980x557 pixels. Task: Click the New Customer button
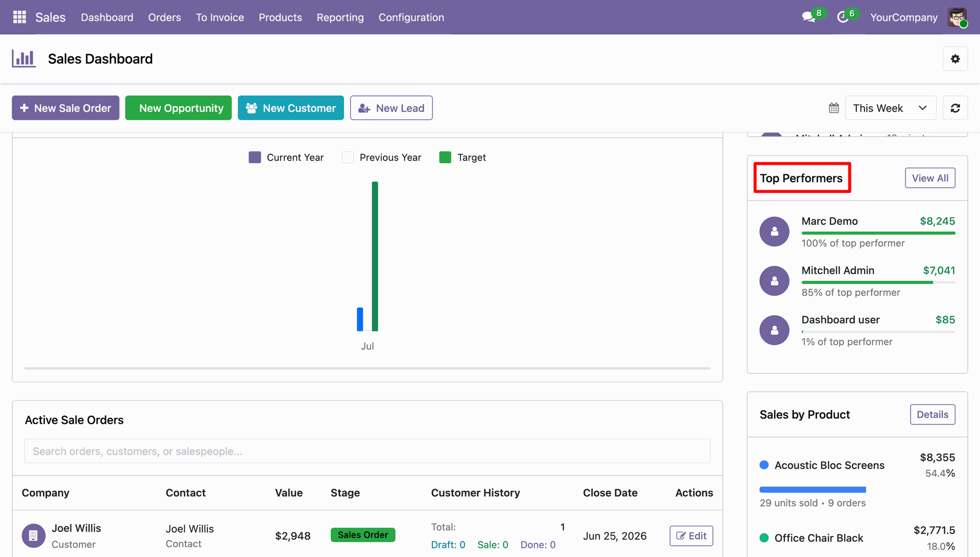tap(291, 108)
